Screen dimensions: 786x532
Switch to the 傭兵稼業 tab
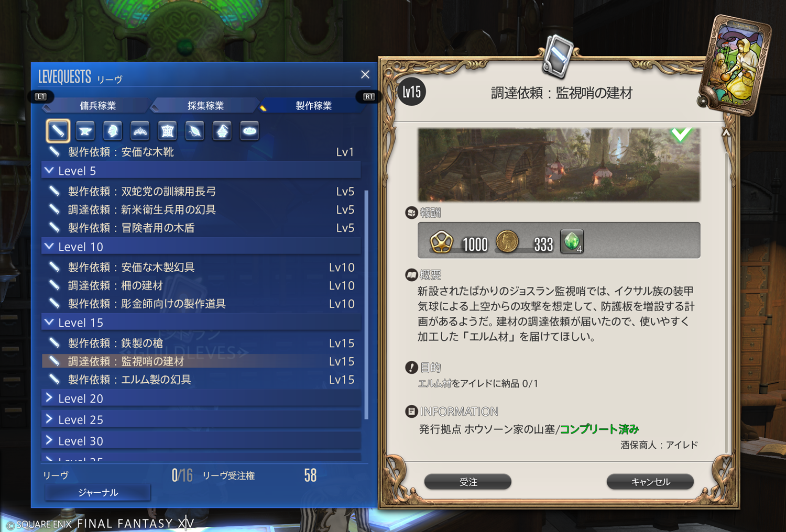coord(98,105)
